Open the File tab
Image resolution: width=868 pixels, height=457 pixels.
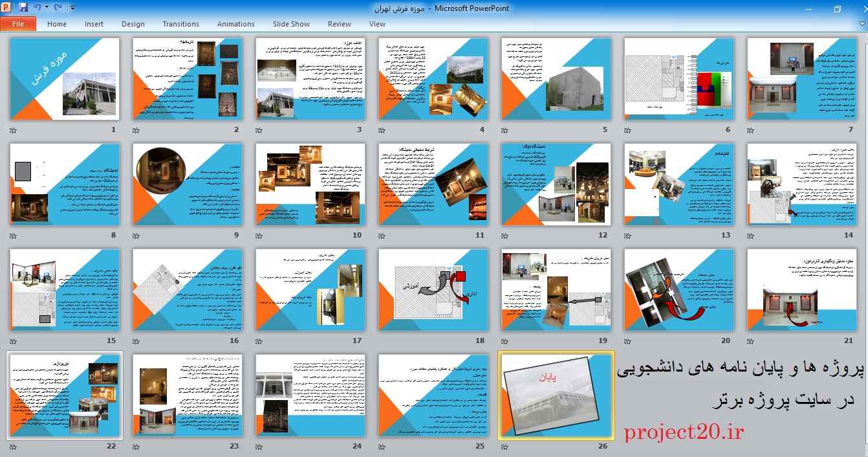coord(18,24)
